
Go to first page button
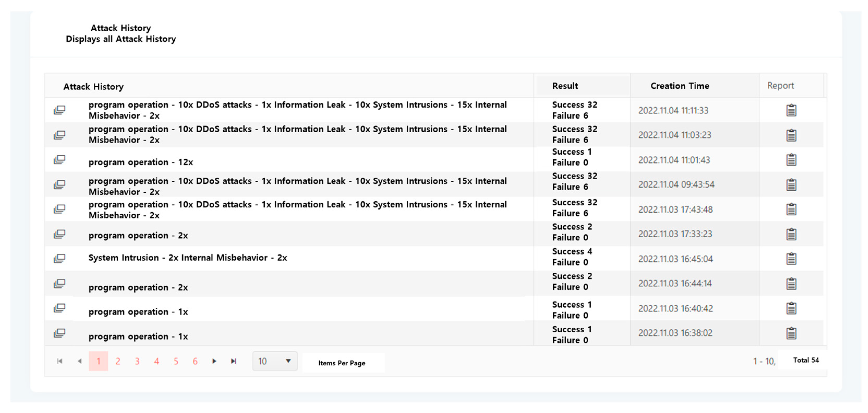(x=60, y=361)
